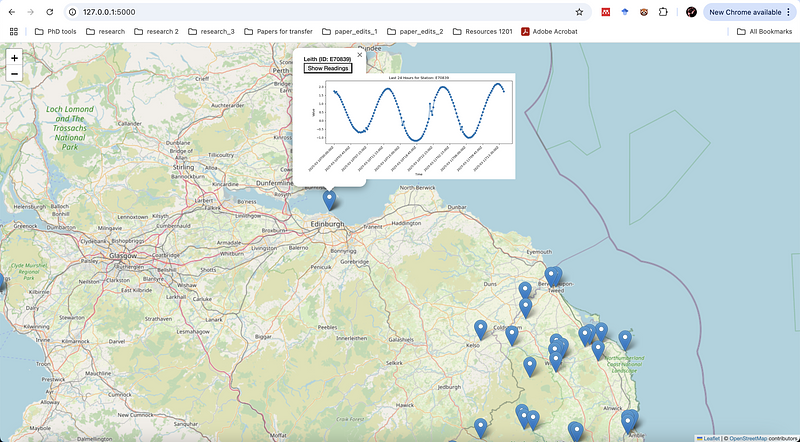Open the Chrome apps grid icon
The width and height of the screenshot is (800, 442).
click(14, 31)
